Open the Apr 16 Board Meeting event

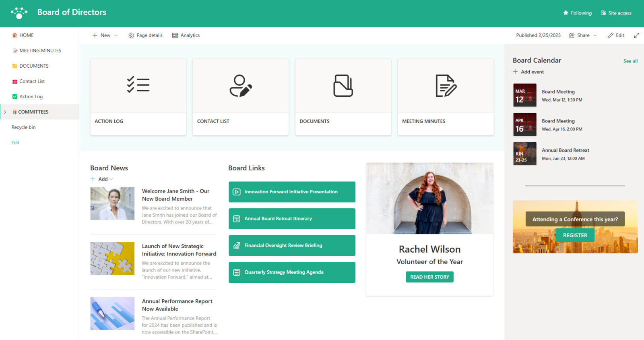(575, 124)
